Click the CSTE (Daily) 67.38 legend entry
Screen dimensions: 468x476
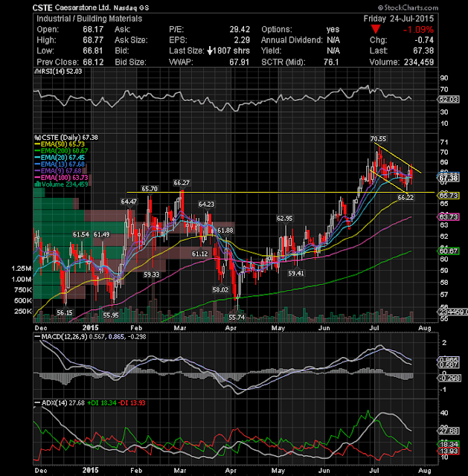click(x=66, y=138)
